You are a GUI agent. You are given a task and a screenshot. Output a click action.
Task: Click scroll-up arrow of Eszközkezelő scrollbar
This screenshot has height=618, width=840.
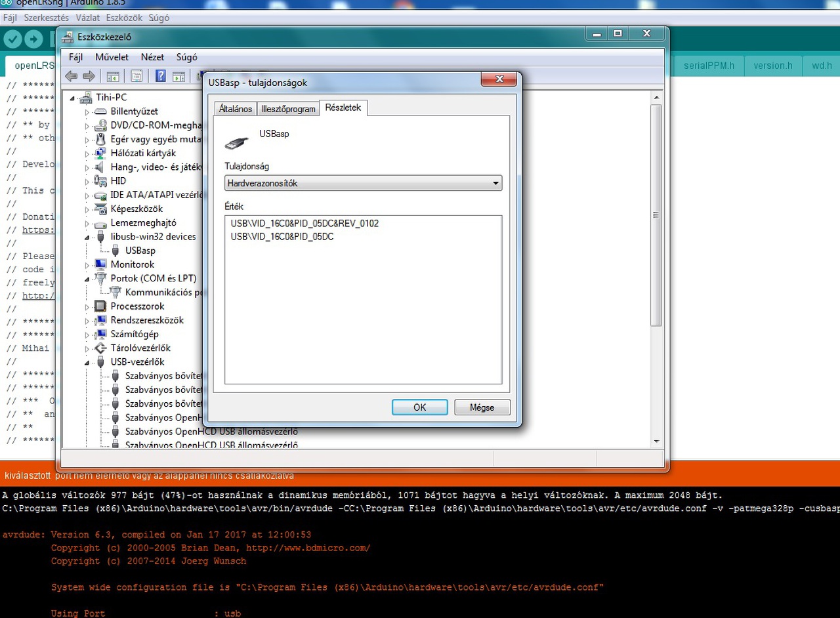tap(656, 97)
